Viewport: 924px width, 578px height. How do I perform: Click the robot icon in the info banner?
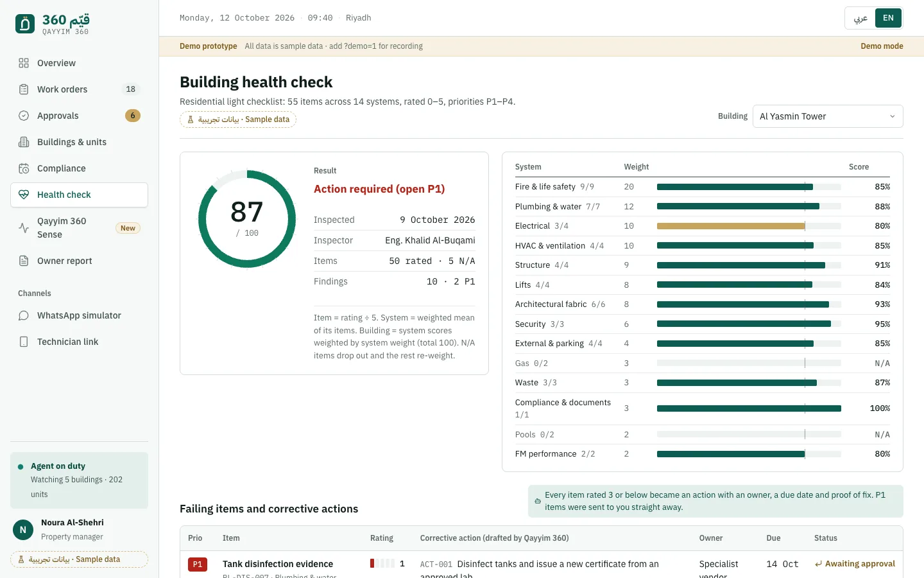(538, 501)
